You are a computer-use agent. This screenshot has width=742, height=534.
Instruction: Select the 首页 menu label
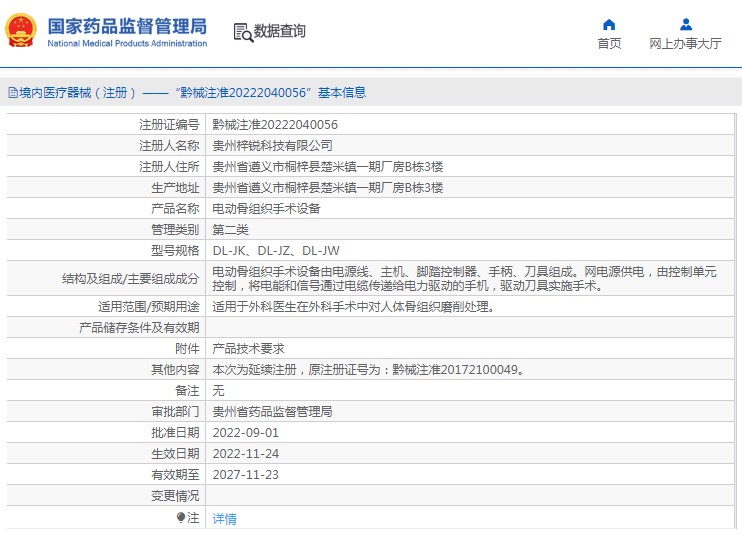pyautogui.click(x=609, y=44)
